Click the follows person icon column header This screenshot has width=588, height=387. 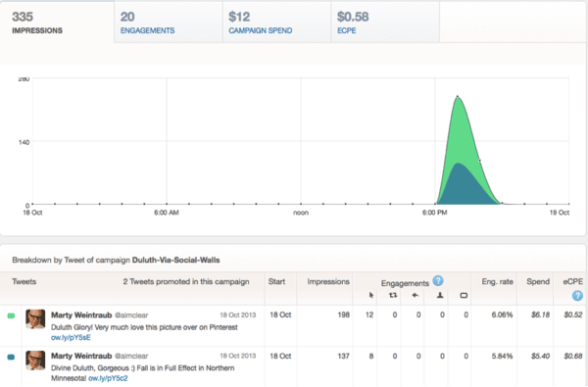point(440,296)
